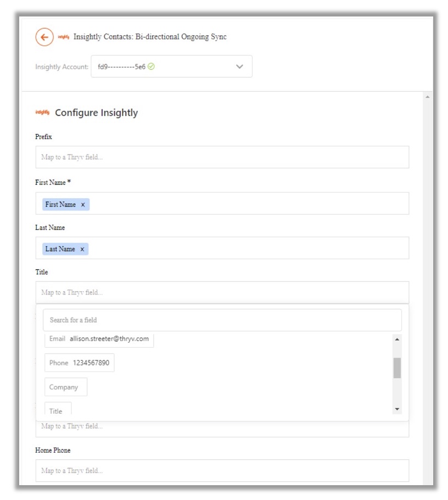448x500 pixels.
Task: Remove the First Name mapping tag
Action: click(x=83, y=204)
